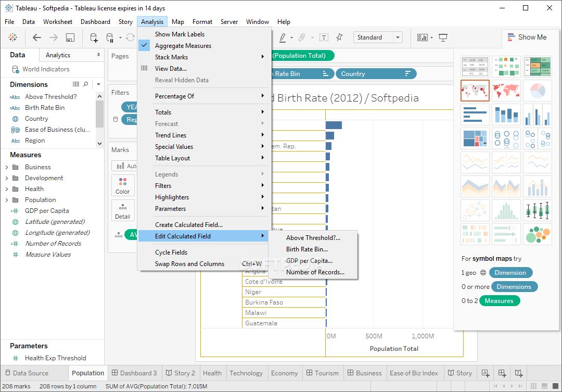Redo with the forward arrow icon
This screenshot has height=392, width=562.
pos(54,37)
